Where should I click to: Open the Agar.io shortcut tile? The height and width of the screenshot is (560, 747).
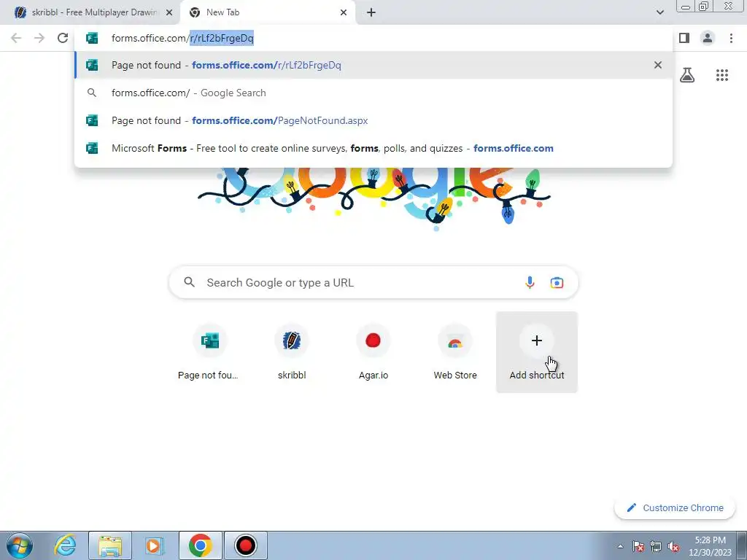(373, 352)
